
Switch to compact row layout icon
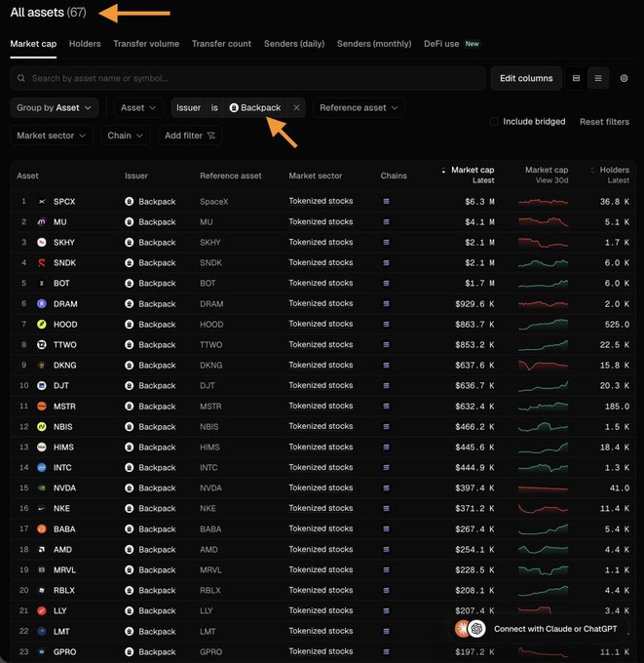click(576, 78)
